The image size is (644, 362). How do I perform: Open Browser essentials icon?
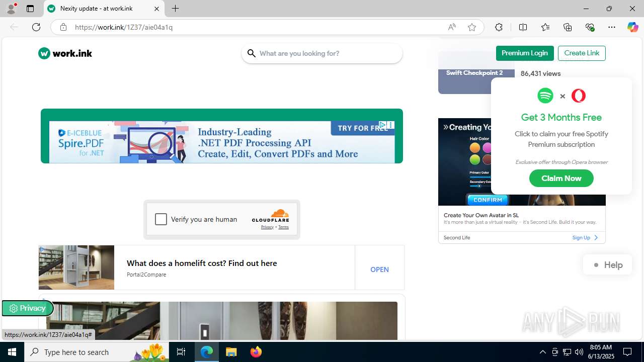click(590, 27)
